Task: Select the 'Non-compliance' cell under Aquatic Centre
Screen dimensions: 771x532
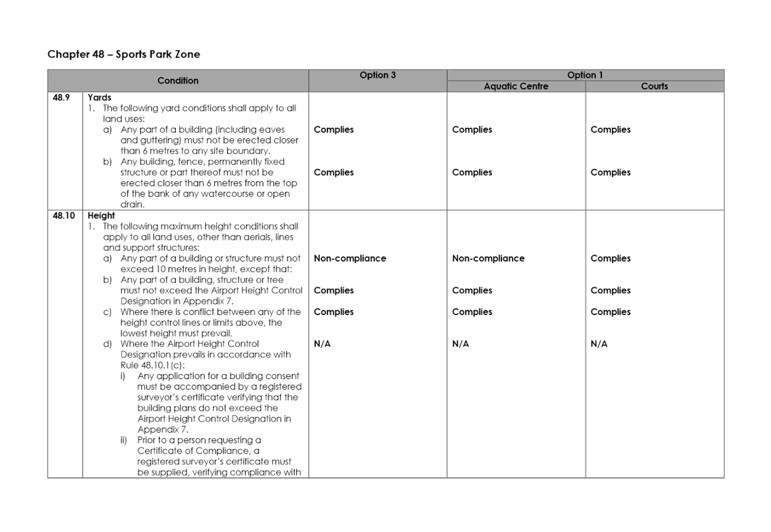Action: click(488, 258)
